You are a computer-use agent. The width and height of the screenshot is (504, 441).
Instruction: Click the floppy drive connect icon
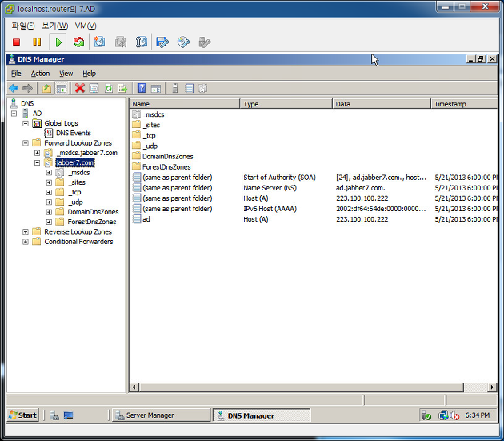point(162,42)
